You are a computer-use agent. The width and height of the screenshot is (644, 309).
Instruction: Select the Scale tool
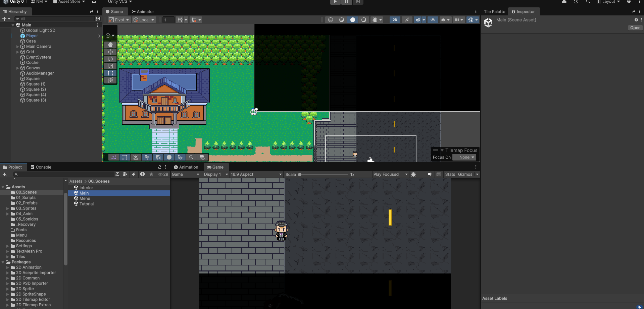(110, 66)
